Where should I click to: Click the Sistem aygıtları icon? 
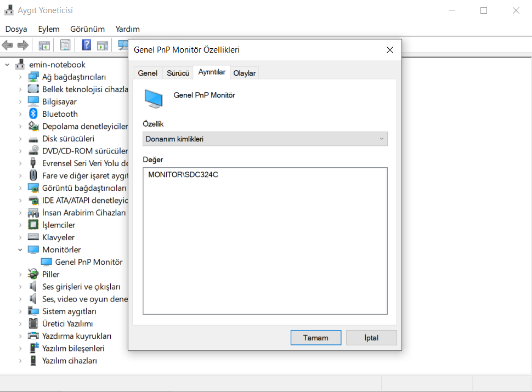33,311
